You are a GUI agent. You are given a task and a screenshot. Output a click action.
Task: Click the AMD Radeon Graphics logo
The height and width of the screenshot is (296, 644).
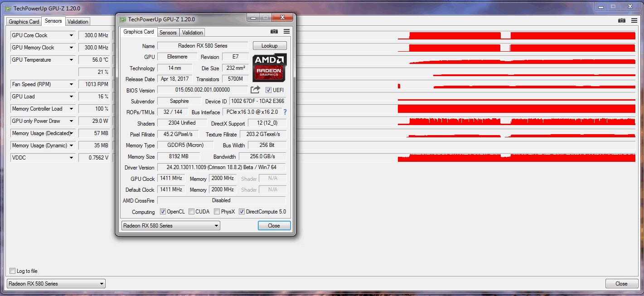pos(270,68)
